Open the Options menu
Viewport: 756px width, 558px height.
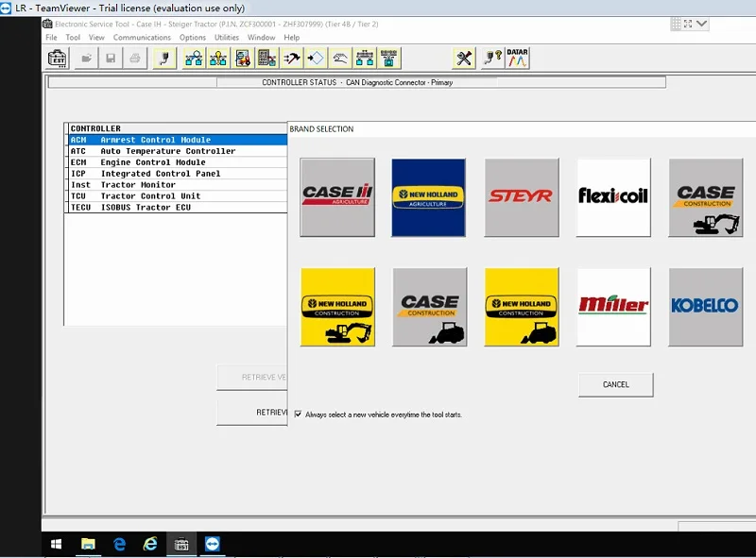pyautogui.click(x=193, y=37)
